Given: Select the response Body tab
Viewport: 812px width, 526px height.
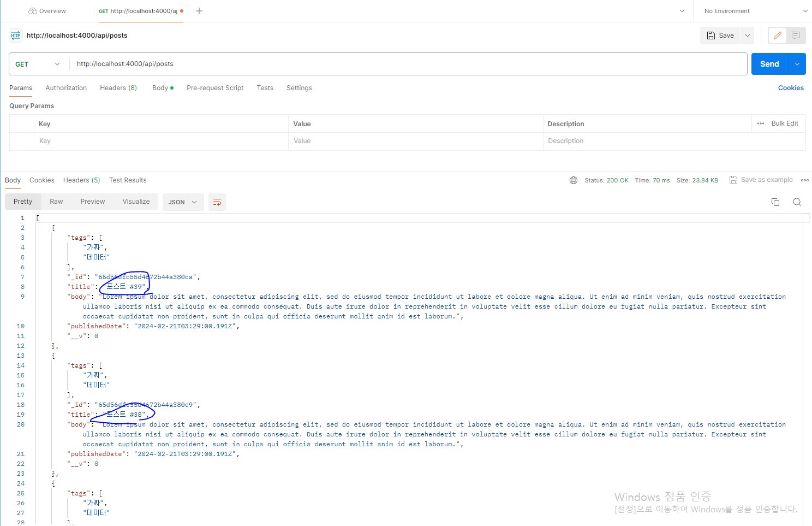Looking at the screenshot, I should pyautogui.click(x=13, y=180).
